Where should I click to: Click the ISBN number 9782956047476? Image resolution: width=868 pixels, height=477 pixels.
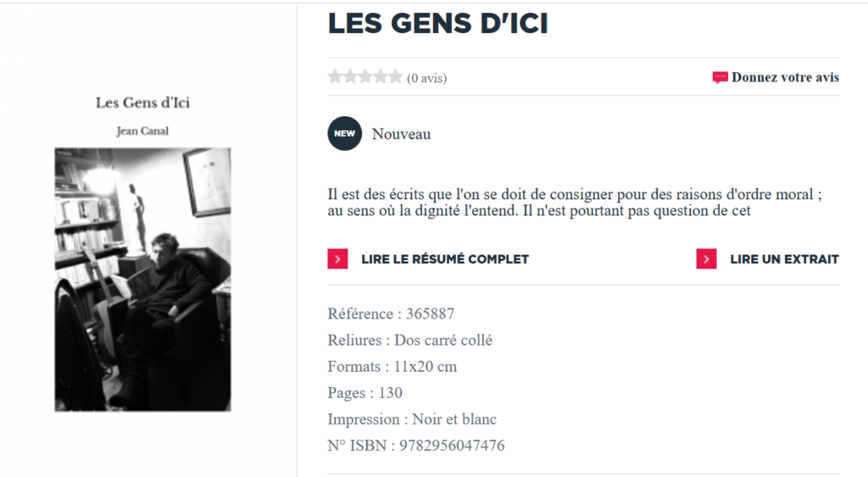449,446
